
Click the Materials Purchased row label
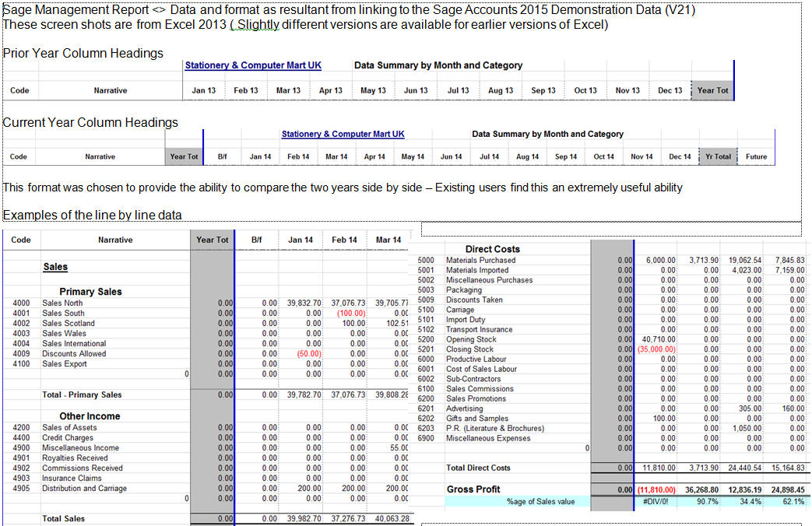480,261
